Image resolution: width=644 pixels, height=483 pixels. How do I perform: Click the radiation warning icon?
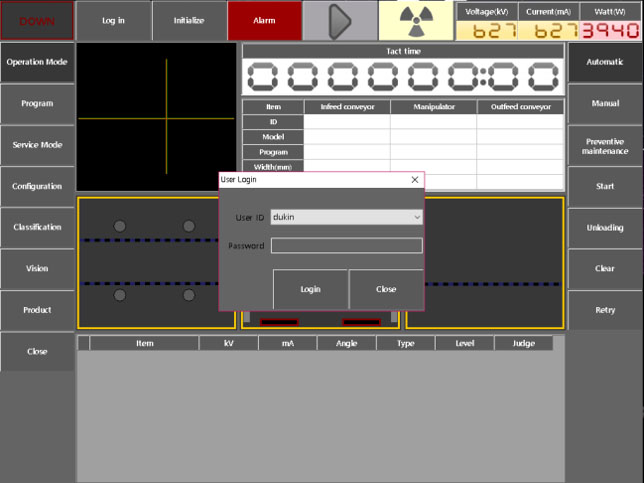pyautogui.click(x=415, y=21)
